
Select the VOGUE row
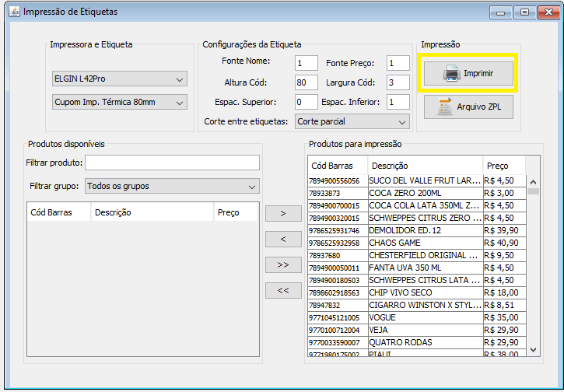pyautogui.click(x=417, y=317)
